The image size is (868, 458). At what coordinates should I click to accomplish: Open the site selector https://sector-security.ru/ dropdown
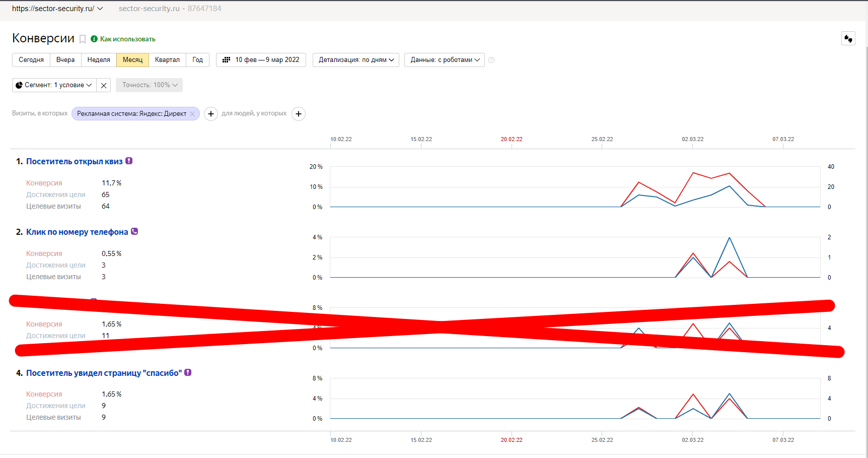coord(57,9)
